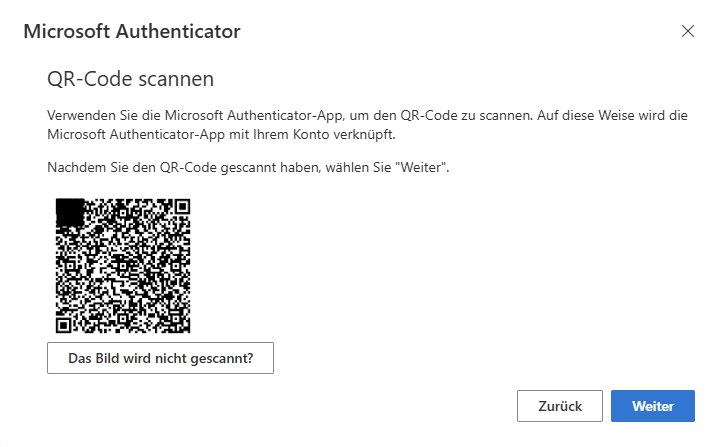Click the word "Authenticator" in the title
716x447 pixels.
pyautogui.click(x=178, y=32)
